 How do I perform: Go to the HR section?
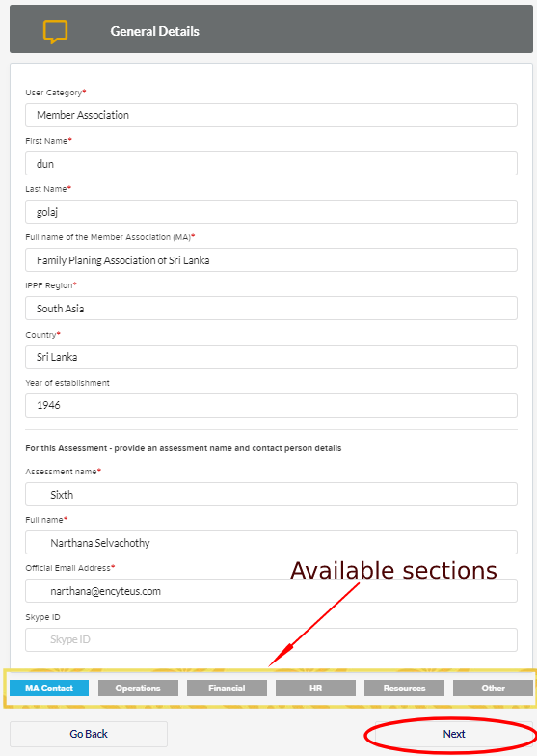click(x=315, y=688)
